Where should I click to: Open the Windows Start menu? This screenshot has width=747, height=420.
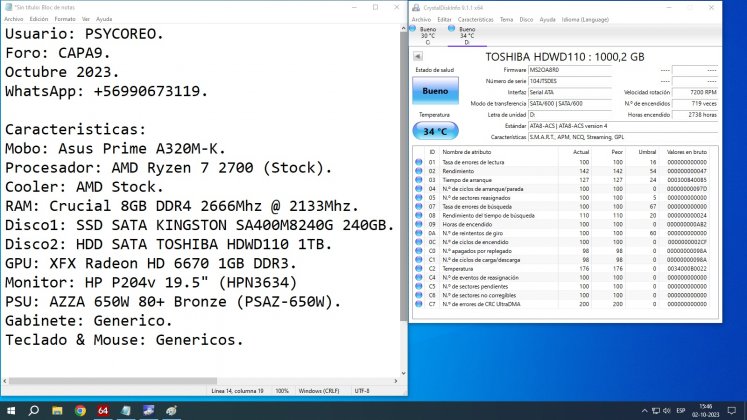coord(11,410)
